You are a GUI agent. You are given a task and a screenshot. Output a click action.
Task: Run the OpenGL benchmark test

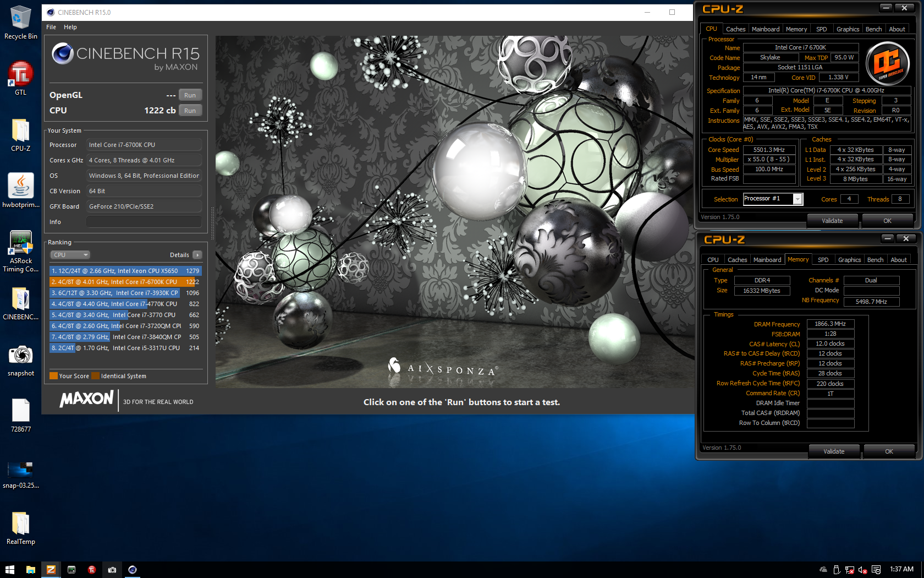pyautogui.click(x=190, y=95)
